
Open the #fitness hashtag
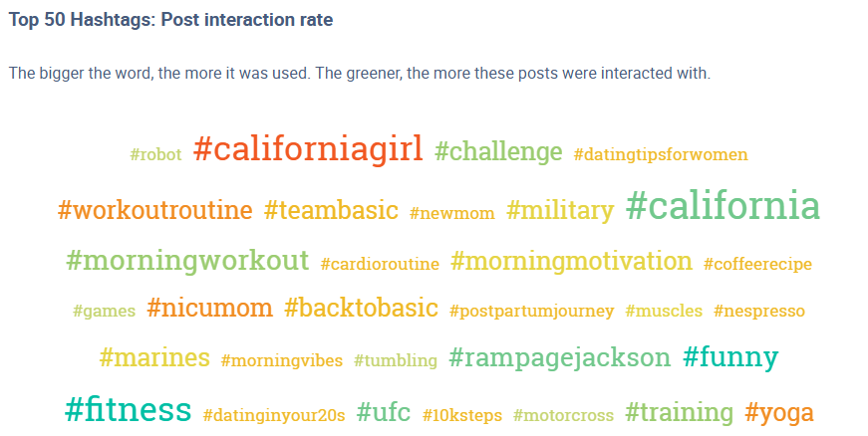coord(128,409)
